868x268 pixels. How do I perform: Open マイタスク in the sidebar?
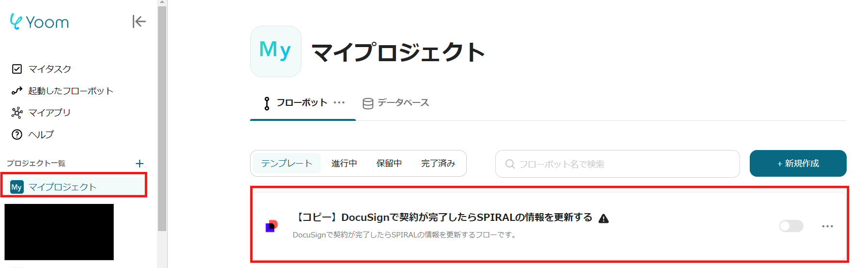(49, 69)
